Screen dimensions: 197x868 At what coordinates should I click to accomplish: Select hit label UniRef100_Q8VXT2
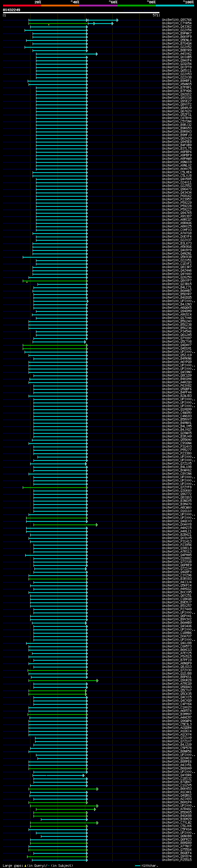click(x=177, y=104)
